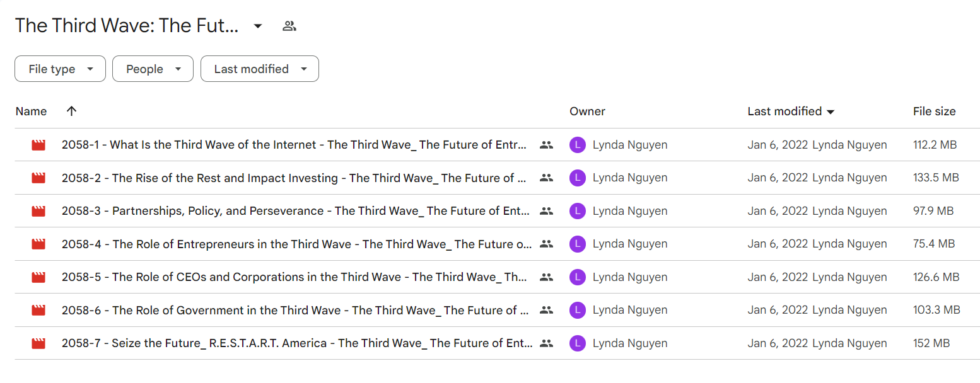This screenshot has width=980, height=383.
Task: Click Lynda Nguyen's avatar on the 2058-3 row
Action: point(577,211)
